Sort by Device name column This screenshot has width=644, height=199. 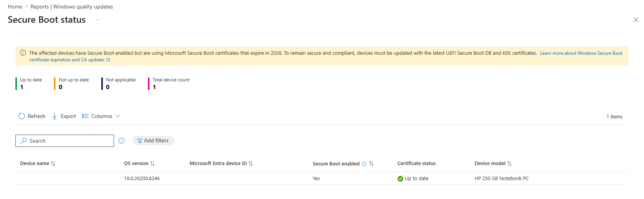coord(53,164)
